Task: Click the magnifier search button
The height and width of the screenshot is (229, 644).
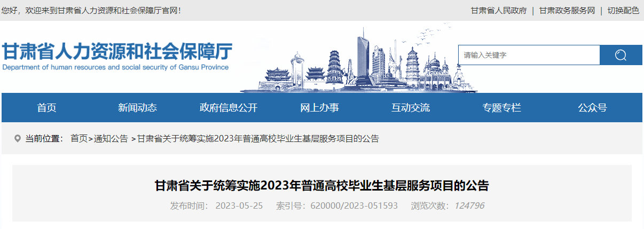Action: pos(621,55)
